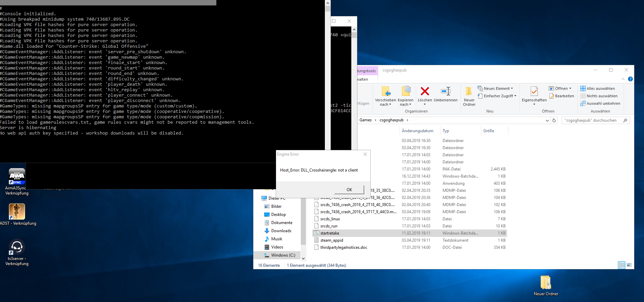The height and width of the screenshot is (302, 644).
Task: Click csgoghaxpub in the address breadcrumb
Action: pos(391,120)
